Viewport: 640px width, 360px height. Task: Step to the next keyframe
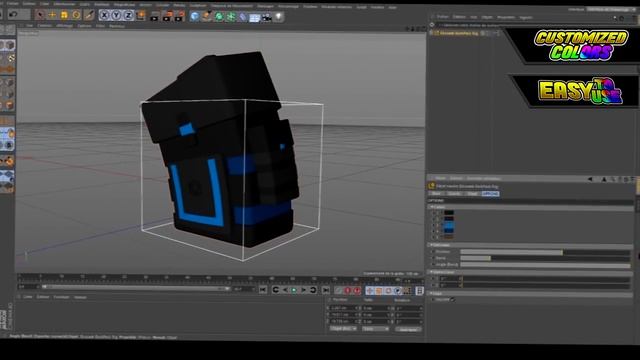(x=313, y=290)
